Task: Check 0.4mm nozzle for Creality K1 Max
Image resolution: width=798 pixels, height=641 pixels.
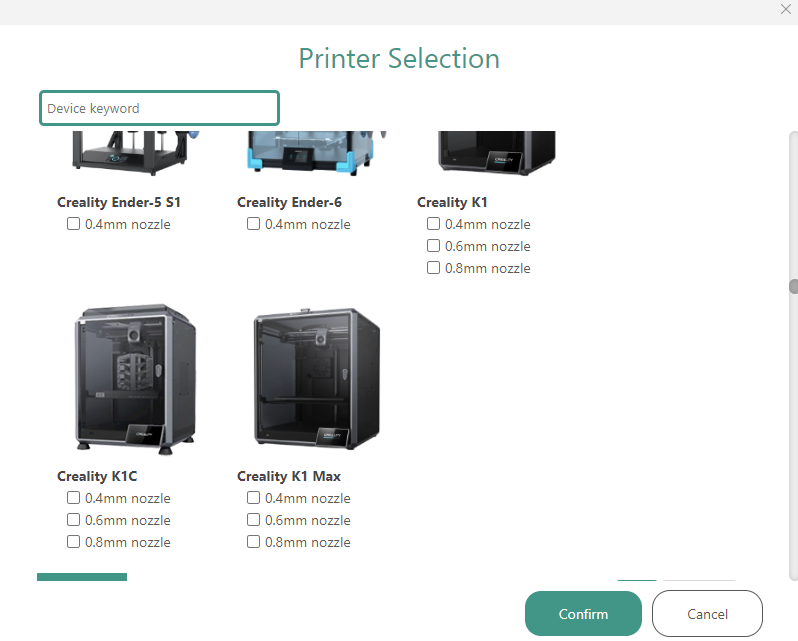Action: pos(253,498)
